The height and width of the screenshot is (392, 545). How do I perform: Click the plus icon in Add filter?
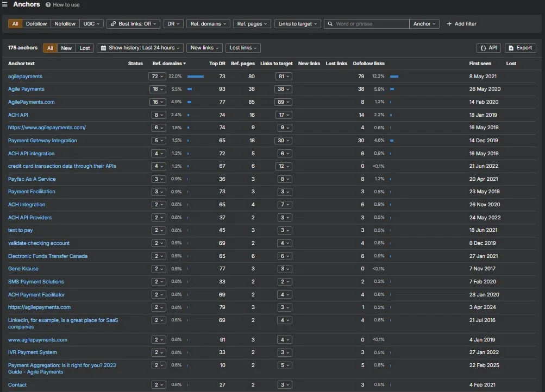pyautogui.click(x=449, y=23)
